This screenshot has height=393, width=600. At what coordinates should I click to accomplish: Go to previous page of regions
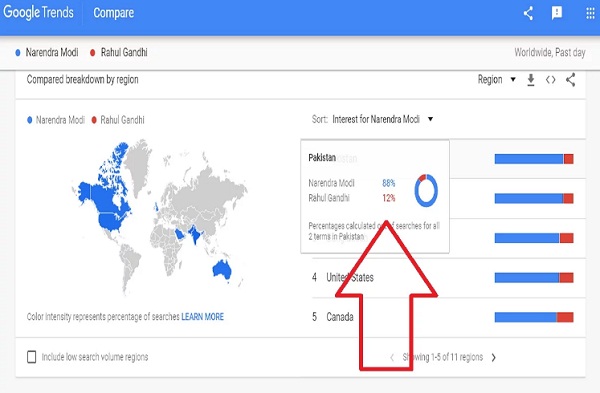(392, 357)
